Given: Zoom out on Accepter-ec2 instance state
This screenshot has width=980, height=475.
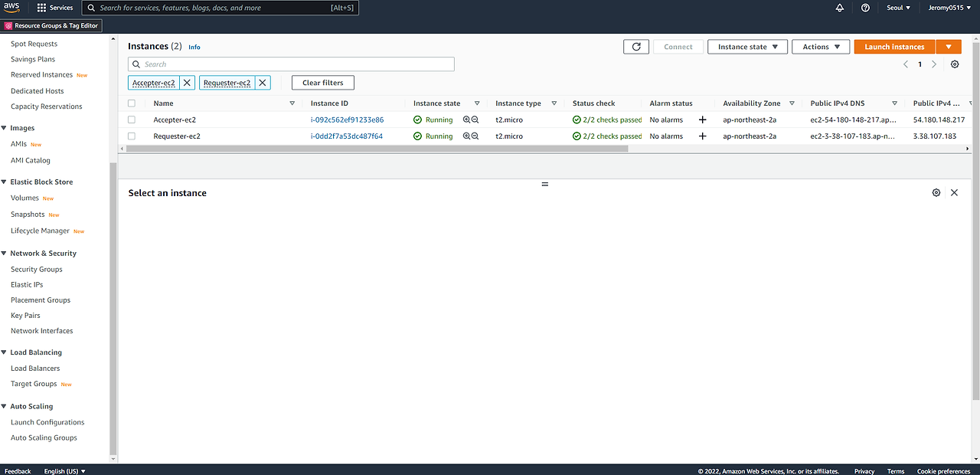Looking at the screenshot, I should pos(475,120).
